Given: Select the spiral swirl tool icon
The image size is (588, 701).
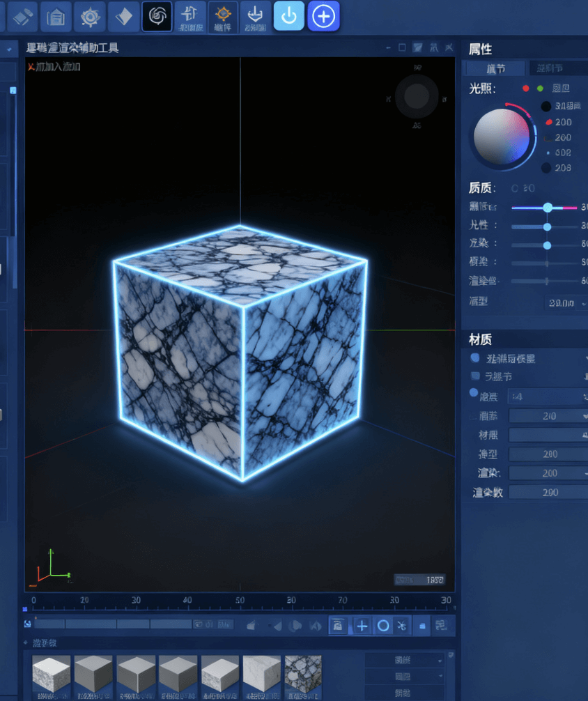Looking at the screenshot, I should [x=157, y=16].
